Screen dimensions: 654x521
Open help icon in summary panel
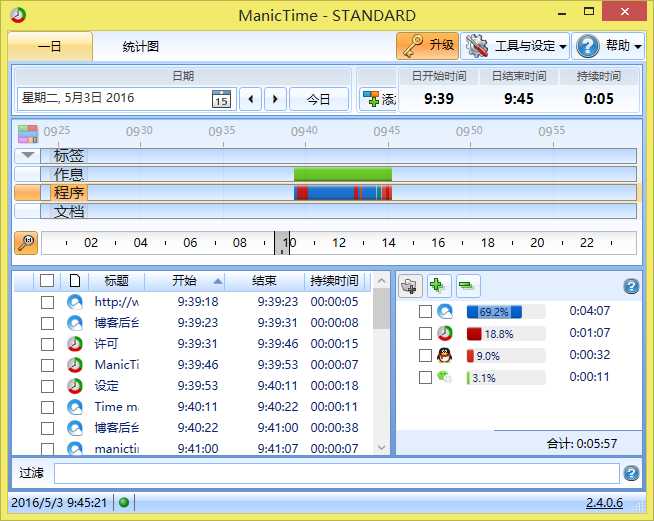click(631, 286)
